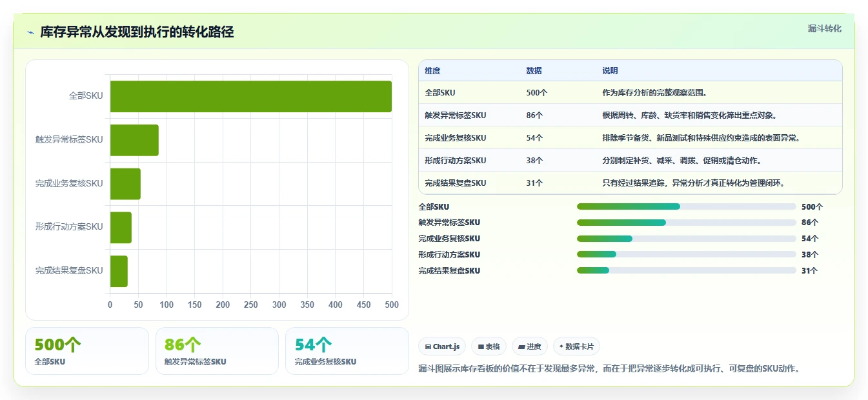Screen dimensions: 868x400
Task: Open the 54个 完成业务复核SKU data card
Action: tap(347, 351)
